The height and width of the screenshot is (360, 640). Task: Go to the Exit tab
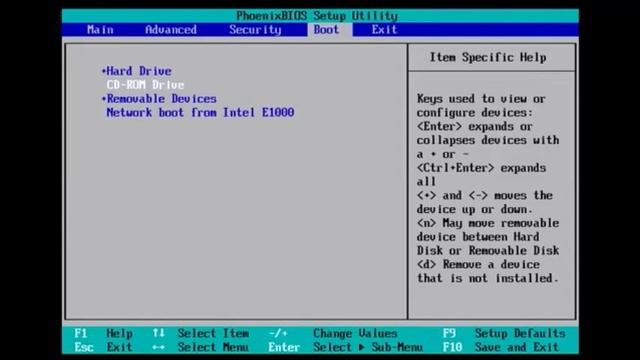[x=384, y=30]
